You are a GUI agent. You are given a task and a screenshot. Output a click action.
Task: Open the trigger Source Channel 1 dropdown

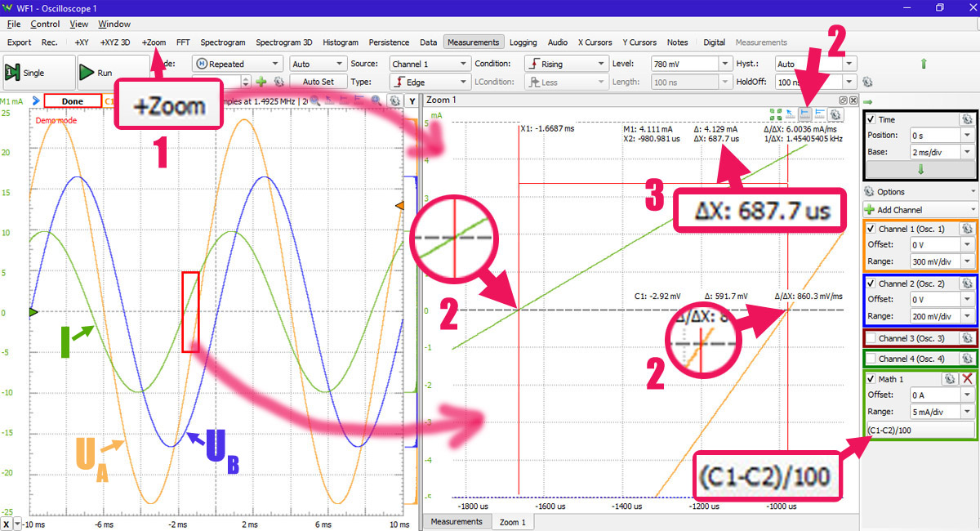[429, 64]
